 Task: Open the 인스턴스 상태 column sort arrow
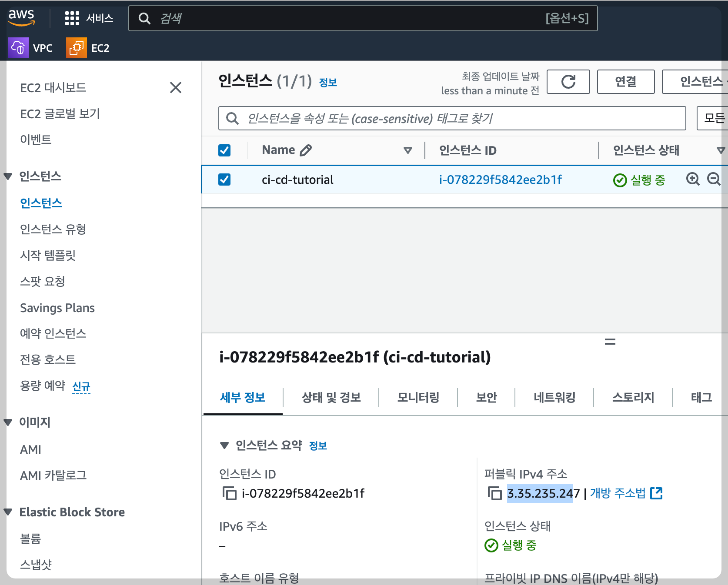721,150
